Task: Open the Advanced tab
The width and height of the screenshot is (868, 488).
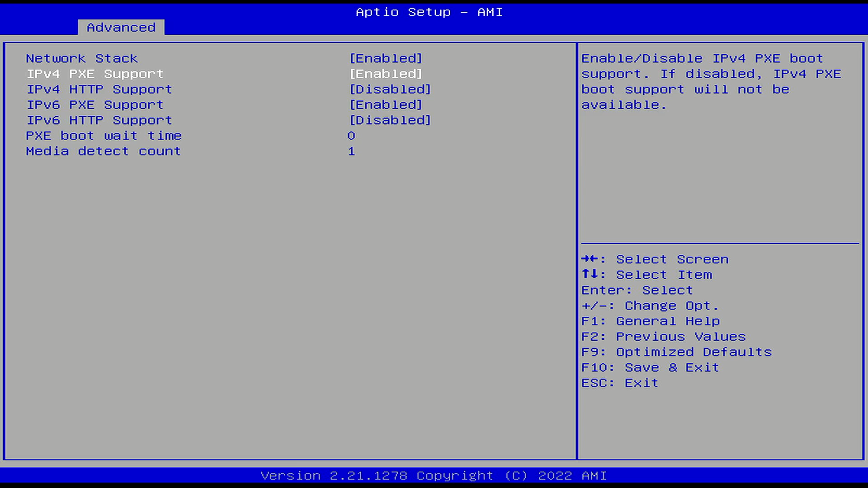Action: 121,28
